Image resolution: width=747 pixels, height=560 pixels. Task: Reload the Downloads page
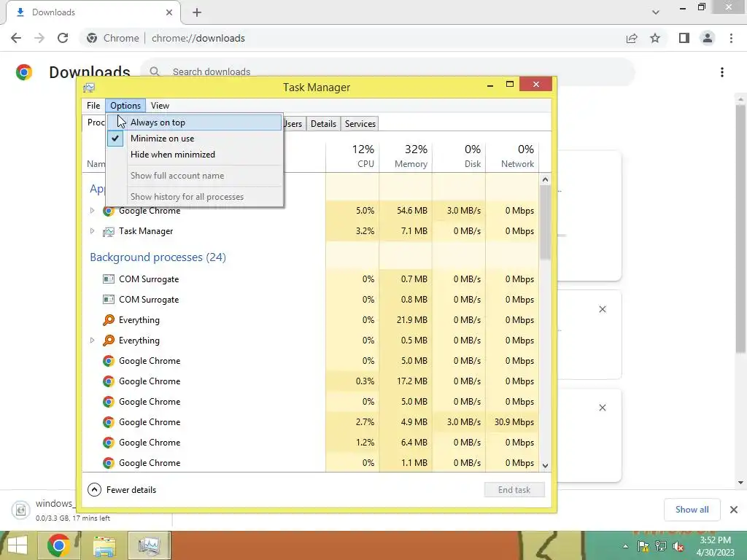[x=63, y=38]
